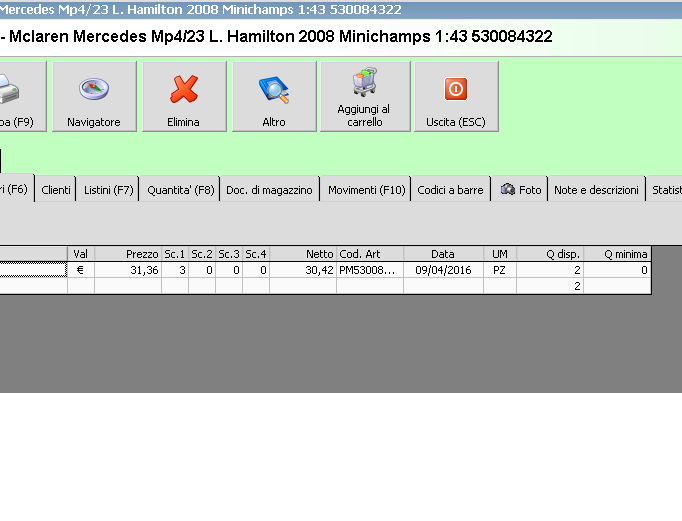This screenshot has width=682, height=521.
Task: Select the € currency cell
Action: pos(80,270)
